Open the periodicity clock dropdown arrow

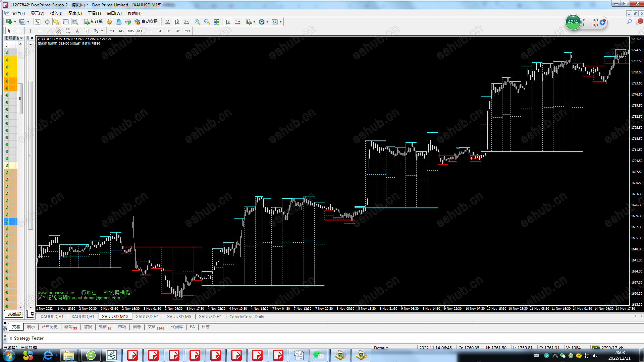267,22
